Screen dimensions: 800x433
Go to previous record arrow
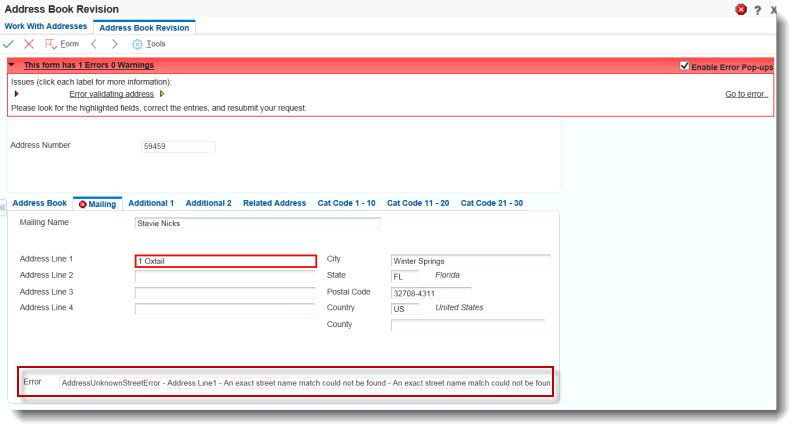(94, 44)
